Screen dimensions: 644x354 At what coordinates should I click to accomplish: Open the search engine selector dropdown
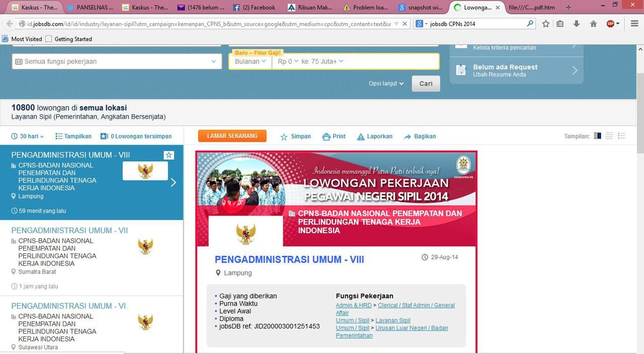421,24
